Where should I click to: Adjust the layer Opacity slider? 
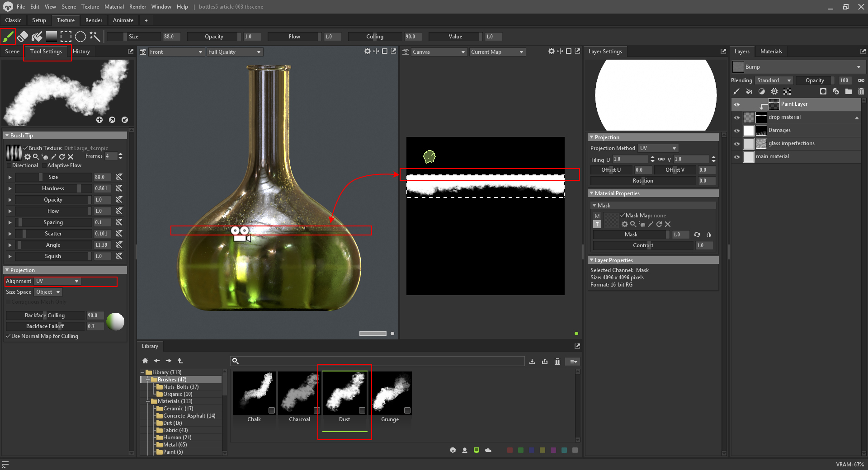(815, 80)
